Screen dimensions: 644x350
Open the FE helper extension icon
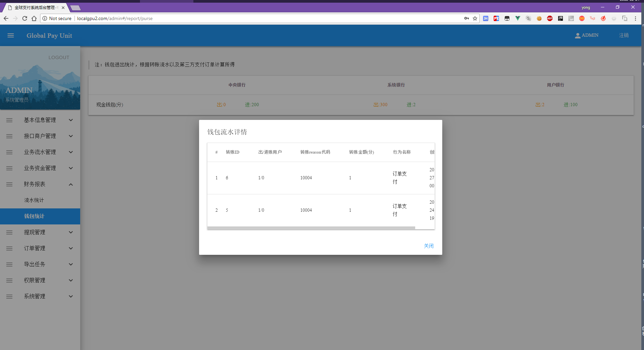[x=496, y=18]
